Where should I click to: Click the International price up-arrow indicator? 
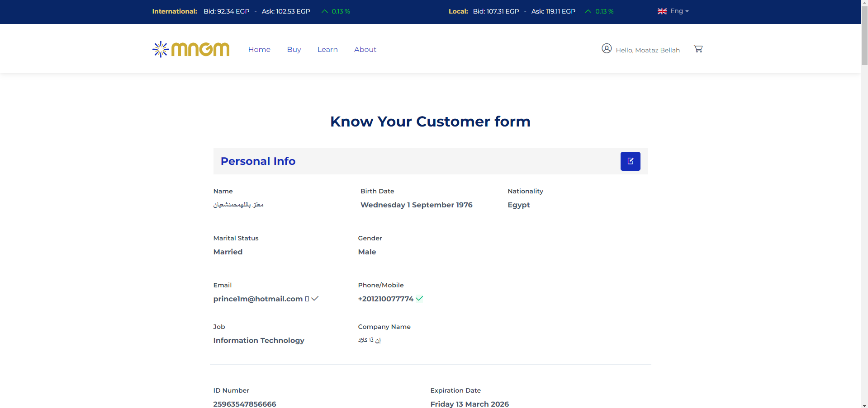(324, 11)
